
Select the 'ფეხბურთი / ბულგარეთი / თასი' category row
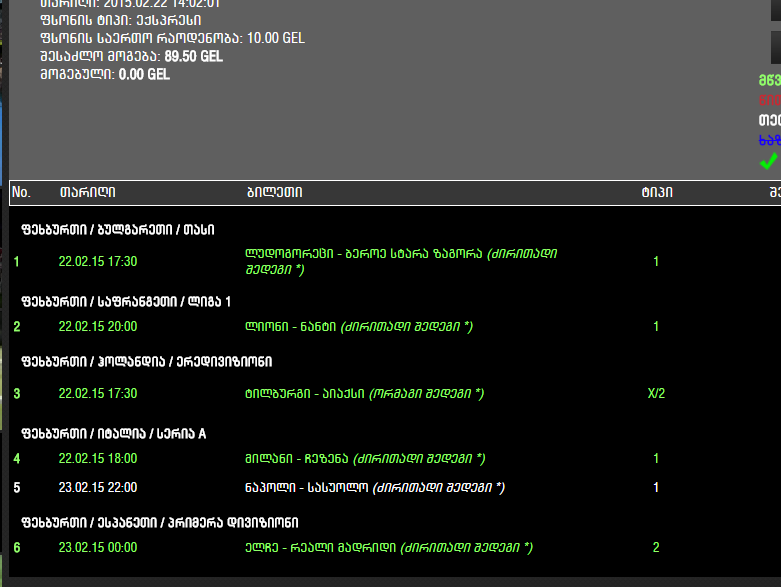coord(118,230)
